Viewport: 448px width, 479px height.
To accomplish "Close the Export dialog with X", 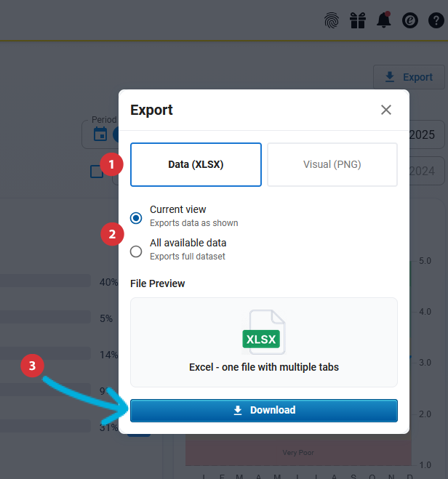I will [386, 110].
